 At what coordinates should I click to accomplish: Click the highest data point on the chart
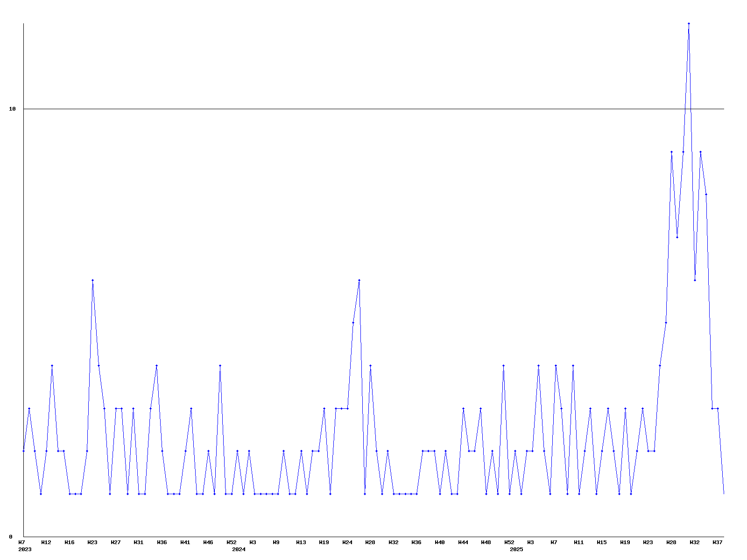click(x=689, y=23)
